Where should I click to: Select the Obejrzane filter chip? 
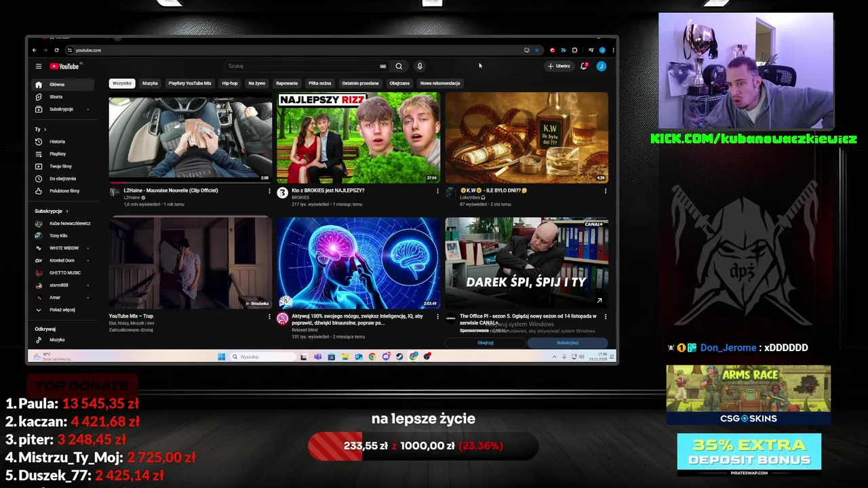pos(399,83)
